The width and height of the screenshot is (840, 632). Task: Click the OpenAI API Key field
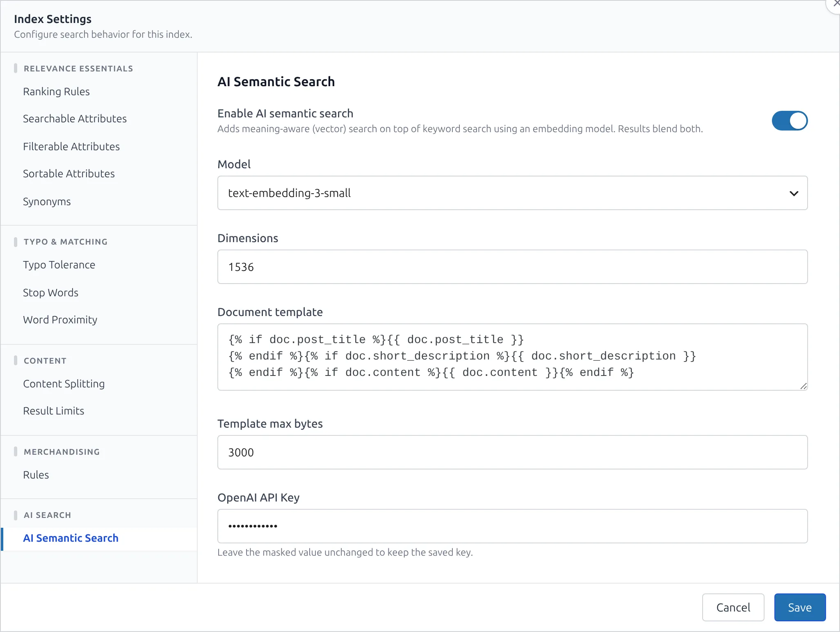pos(512,526)
